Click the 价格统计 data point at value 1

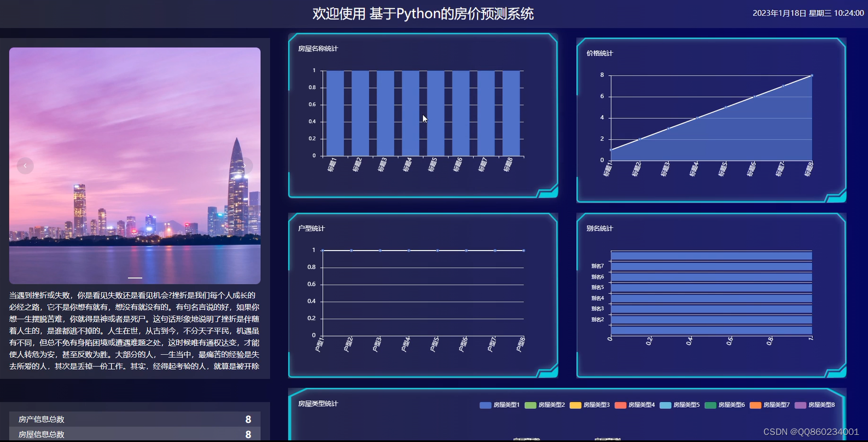(611, 150)
